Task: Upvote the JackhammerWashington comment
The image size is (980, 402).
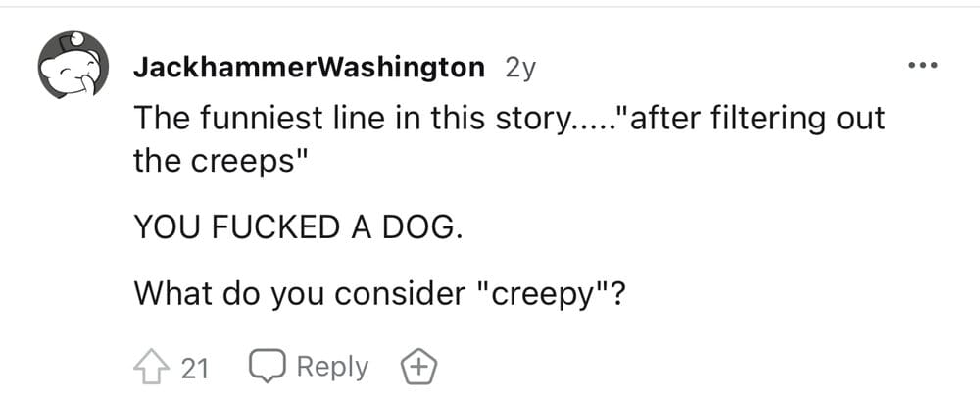Action: tap(149, 368)
